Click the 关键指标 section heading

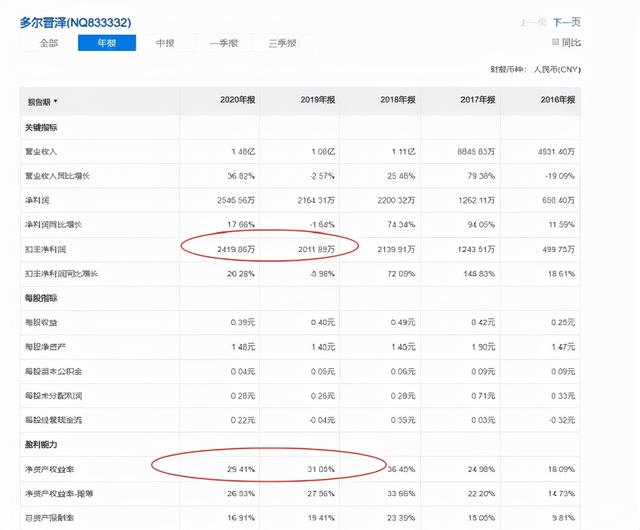41,128
